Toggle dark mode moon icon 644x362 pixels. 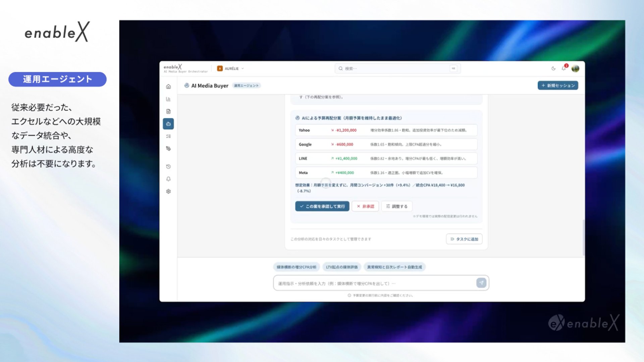(x=553, y=68)
